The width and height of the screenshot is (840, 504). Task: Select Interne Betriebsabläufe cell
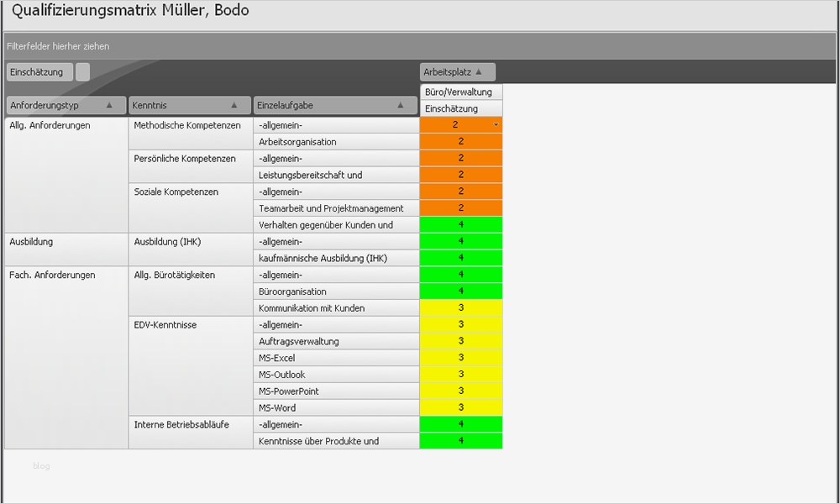tap(191, 433)
